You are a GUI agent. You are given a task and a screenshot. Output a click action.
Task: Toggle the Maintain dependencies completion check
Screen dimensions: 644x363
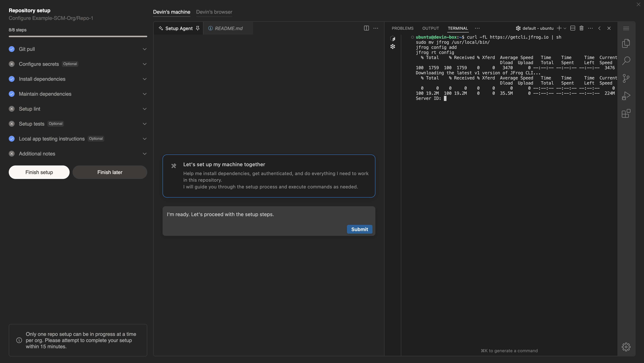(11, 94)
